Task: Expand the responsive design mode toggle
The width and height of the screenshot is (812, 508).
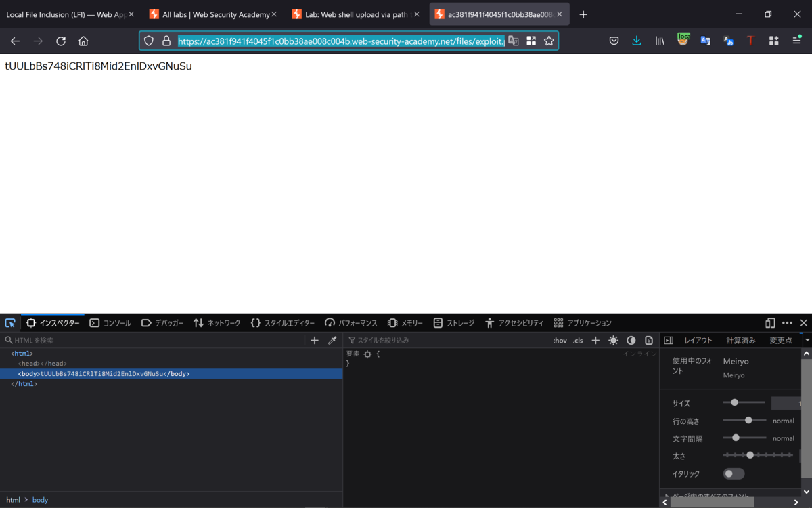Action: pos(771,323)
